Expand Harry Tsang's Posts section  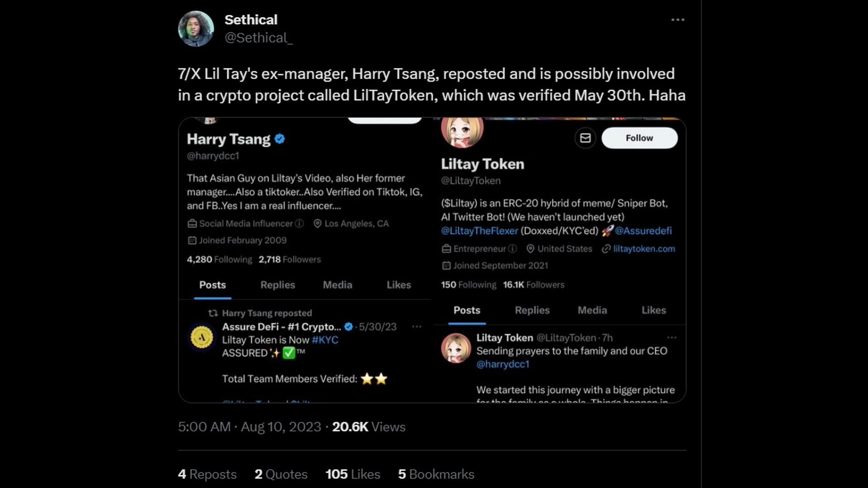(212, 285)
